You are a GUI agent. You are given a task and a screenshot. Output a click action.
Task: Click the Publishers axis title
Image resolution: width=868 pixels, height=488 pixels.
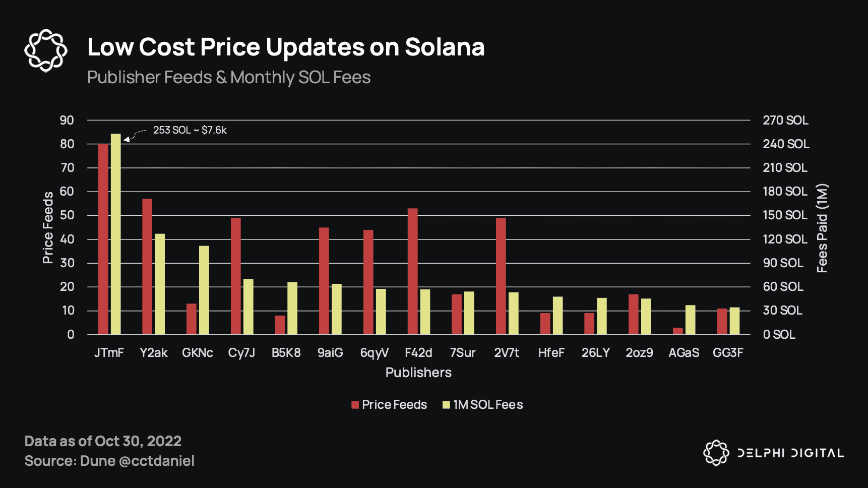[418, 373]
